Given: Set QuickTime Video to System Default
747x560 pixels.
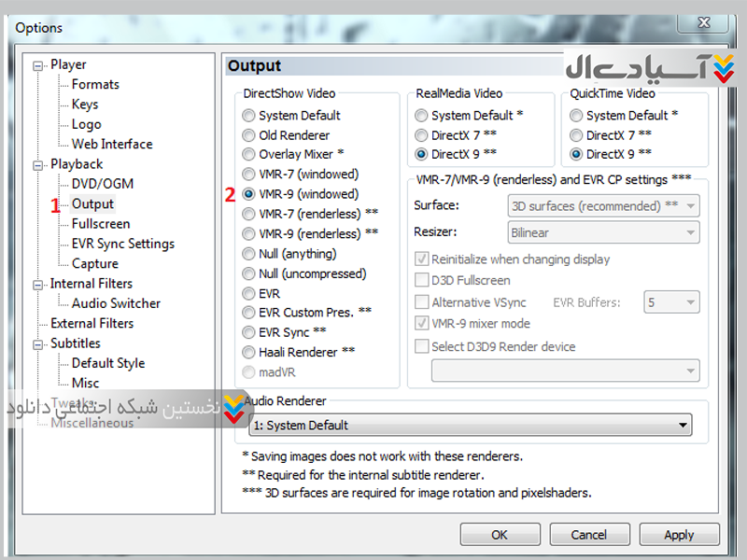Looking at the screenshot, I should click(576, 116).
